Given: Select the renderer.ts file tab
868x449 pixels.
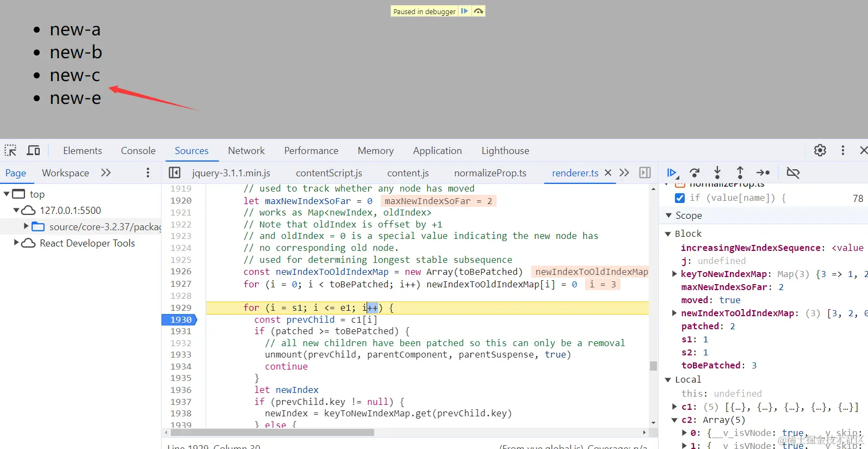Looking at the screenshot, I should tap(575, 173).
